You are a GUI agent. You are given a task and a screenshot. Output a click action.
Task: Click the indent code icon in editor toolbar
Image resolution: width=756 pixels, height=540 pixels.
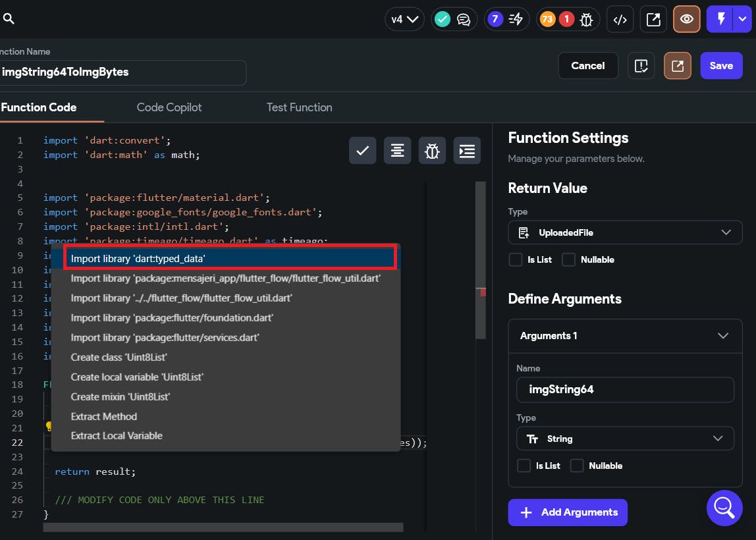[467, 151]
